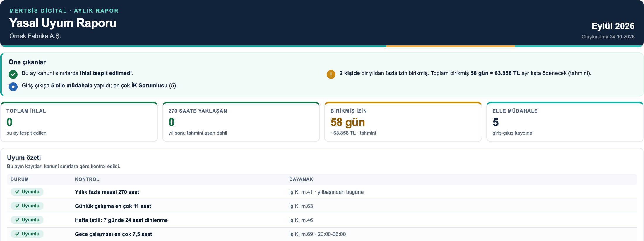Click the Uyumlu badge for daily 11 hours
Screen dimensions: 644x241
coord(27,206)
